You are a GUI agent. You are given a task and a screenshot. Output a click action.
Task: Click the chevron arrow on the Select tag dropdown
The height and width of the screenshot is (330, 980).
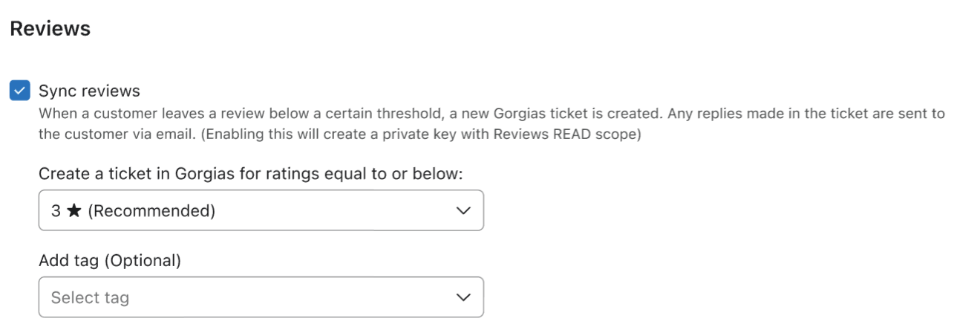(x=463, y=297)
